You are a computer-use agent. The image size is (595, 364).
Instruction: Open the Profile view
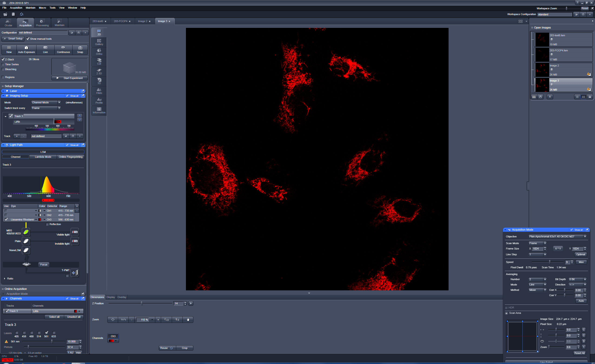coord(99,101)
